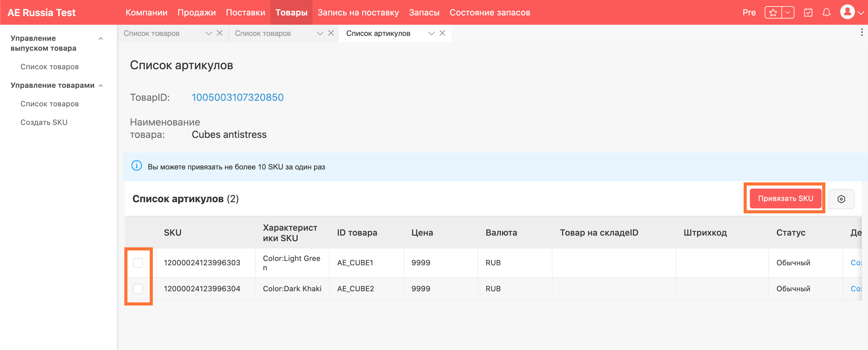Click the Товар на складеID column header
Screen dimensions: 868x350
[x=599, y=233]
